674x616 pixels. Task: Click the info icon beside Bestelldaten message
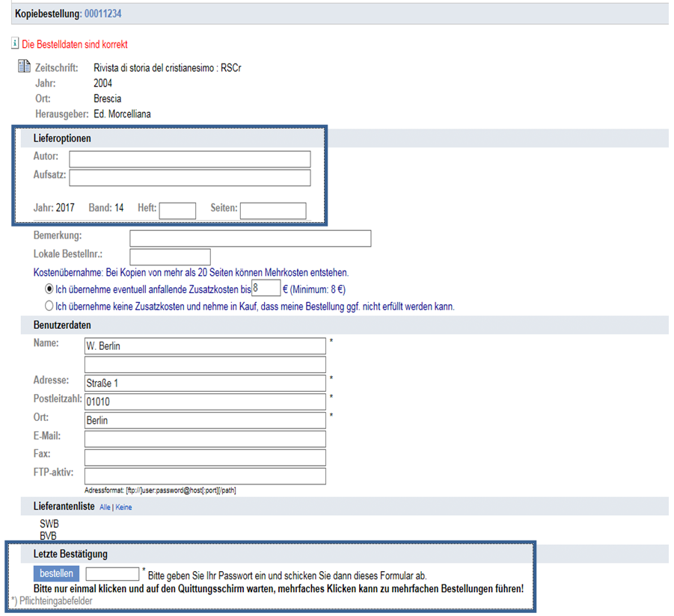[16, 45]
